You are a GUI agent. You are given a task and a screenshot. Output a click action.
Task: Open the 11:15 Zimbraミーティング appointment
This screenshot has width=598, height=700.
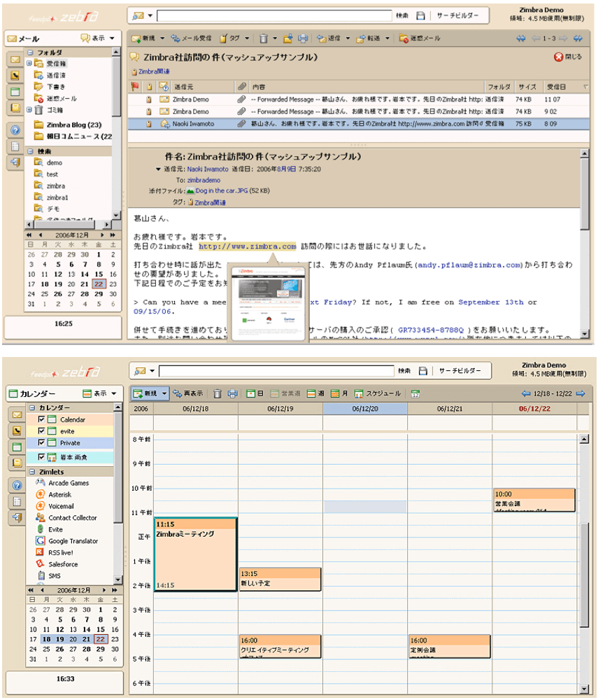point(196,554)
